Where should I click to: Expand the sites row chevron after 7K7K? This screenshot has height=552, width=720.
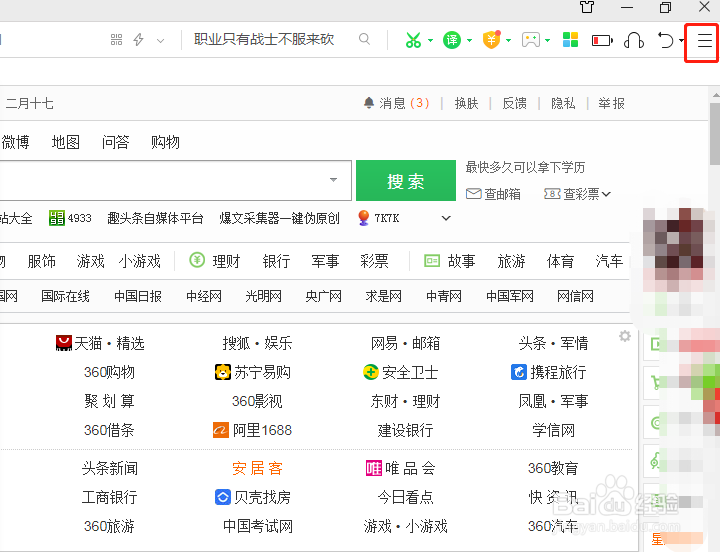(446, 218)
